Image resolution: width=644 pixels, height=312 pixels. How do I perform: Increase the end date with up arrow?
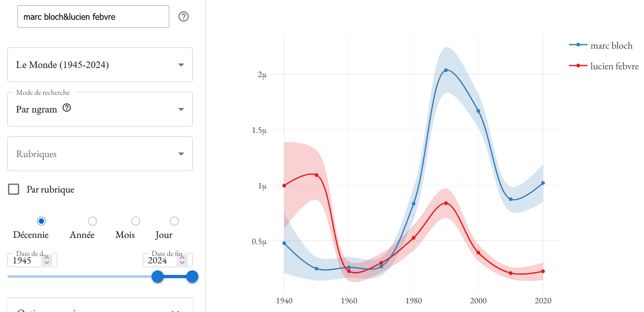(182, 258)
